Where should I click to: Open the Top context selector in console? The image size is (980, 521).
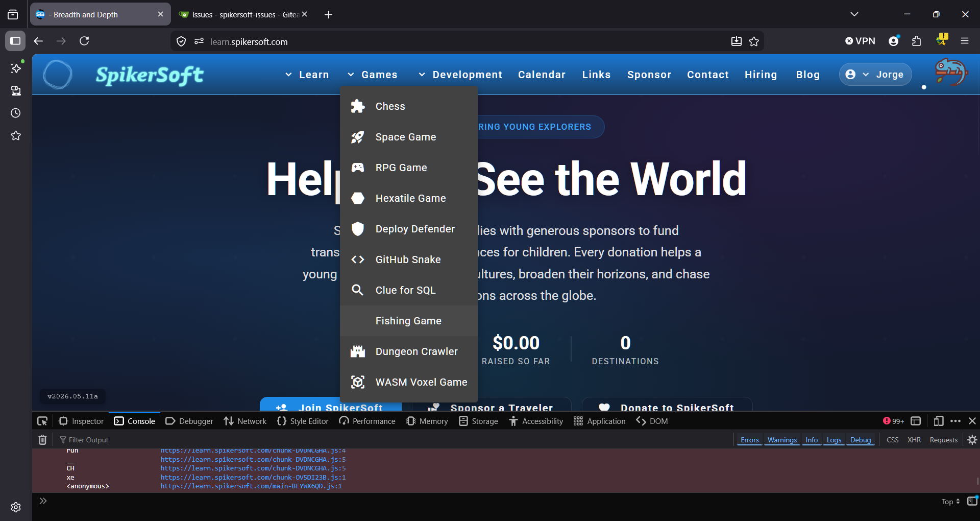pyautogui.click(x=950, y=502)
